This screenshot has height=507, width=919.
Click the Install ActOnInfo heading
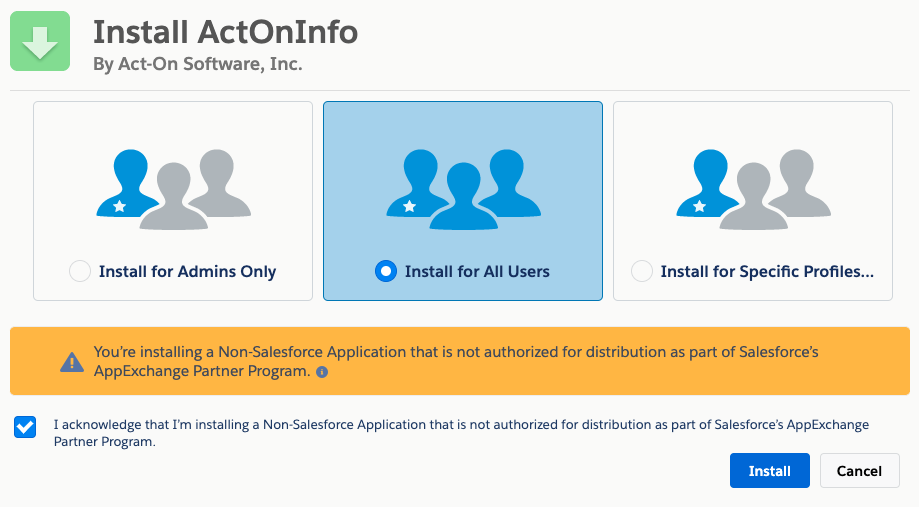coord(226,32)
